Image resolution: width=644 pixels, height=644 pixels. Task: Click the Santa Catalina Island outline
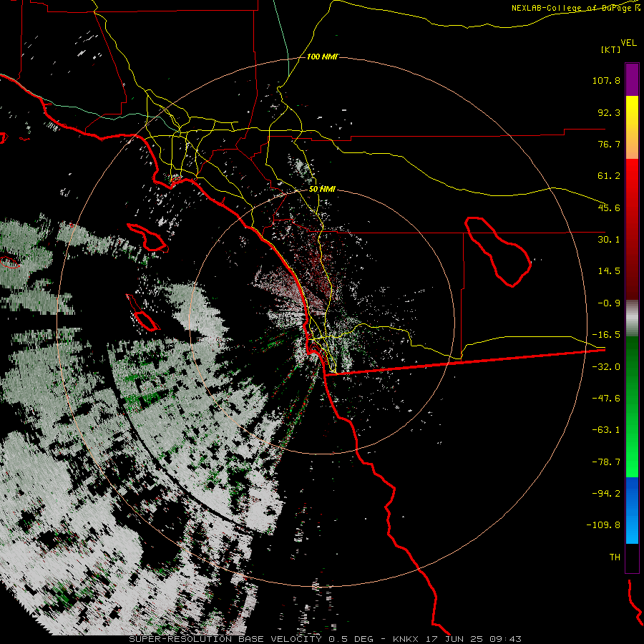click(x=147, y=238)
